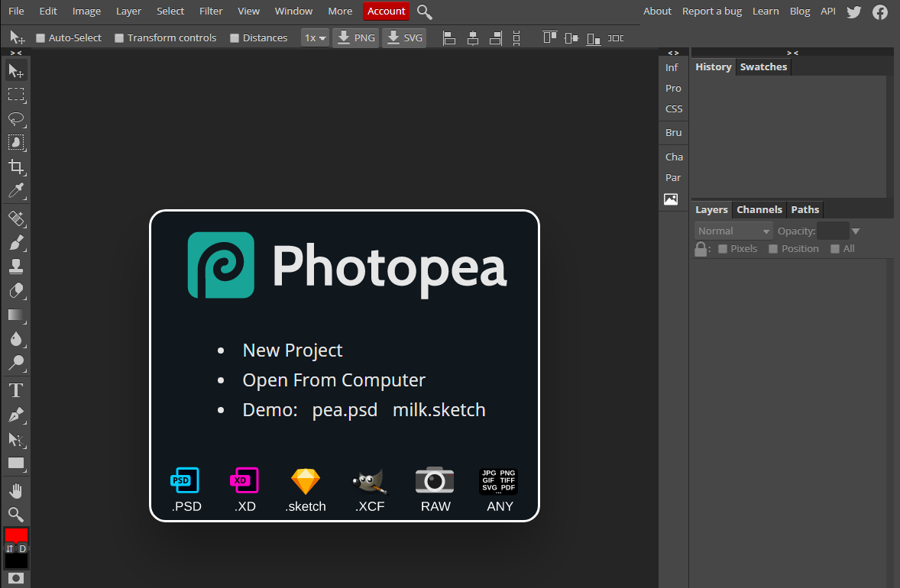Open the Normal blend mode dropdown
Viewport: 900px width, 588px height.
[x=733, y=231]
